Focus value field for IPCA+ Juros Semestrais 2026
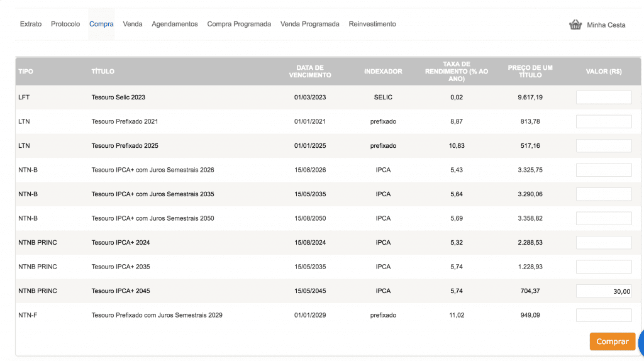Screen dimensions: 644x361 point(604,170)
